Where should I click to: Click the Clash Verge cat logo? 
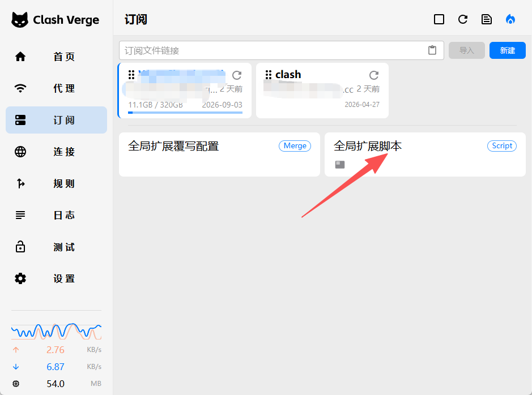pos(20,20)
